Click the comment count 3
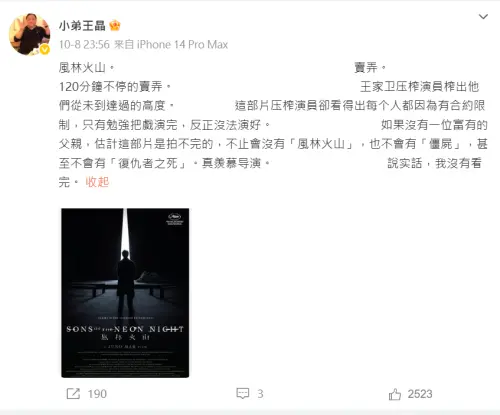This screenshot has height=415, width=500. tap(260, 394)
